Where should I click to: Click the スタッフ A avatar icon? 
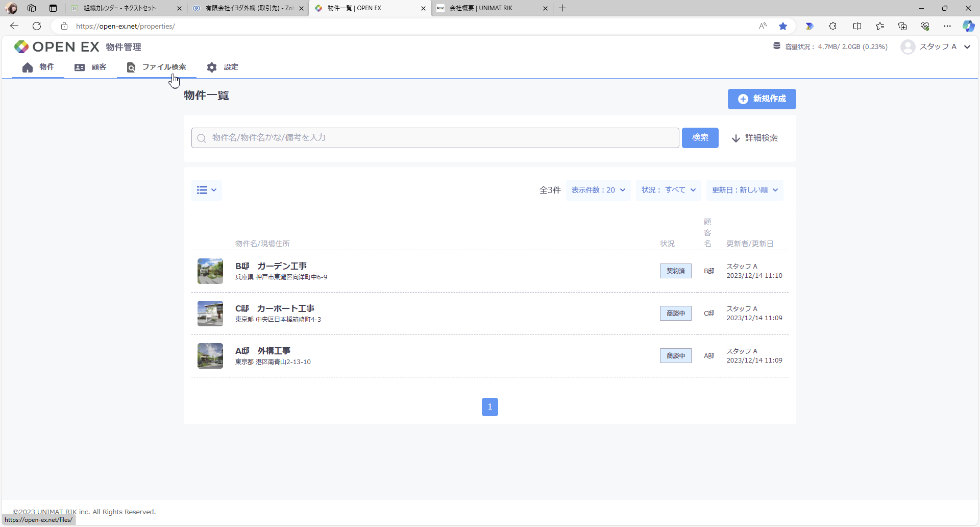click(908, 47)
